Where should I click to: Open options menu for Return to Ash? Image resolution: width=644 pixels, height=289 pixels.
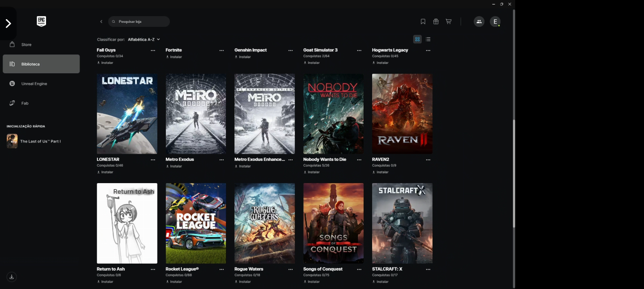coord(153,269)
